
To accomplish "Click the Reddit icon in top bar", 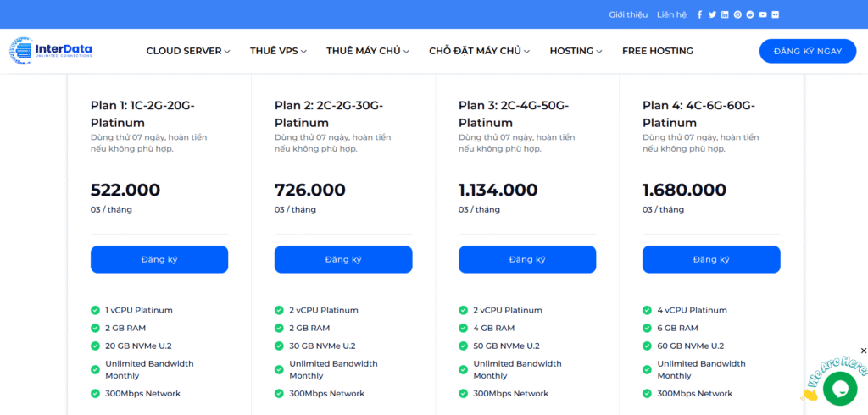I will coord(750,14).
